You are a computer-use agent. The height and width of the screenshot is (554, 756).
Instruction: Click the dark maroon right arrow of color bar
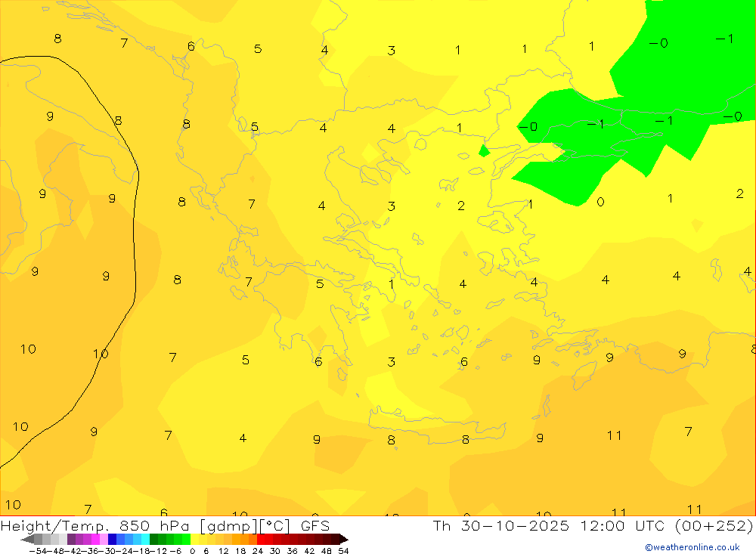click(344, 539)
